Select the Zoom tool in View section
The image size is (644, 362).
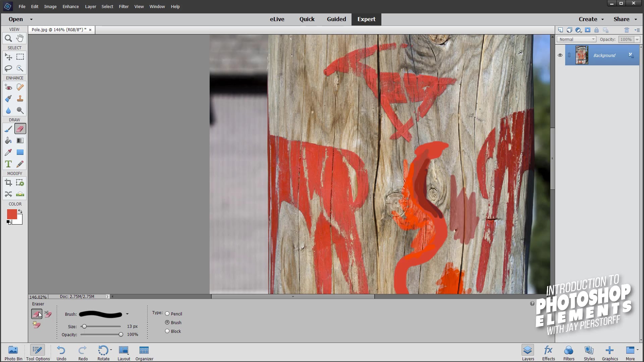click(8, 38)
